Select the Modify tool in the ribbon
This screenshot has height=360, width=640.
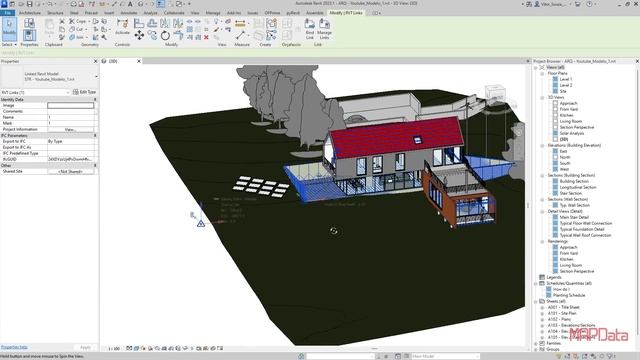coord(9,29)
